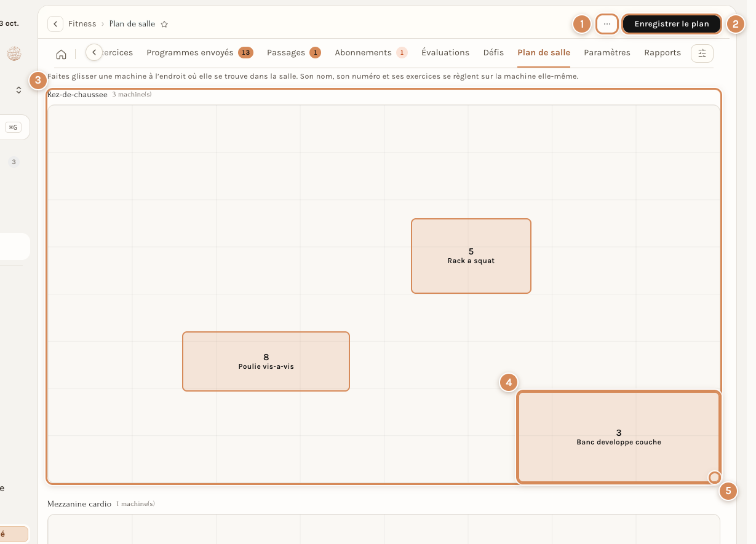Click the Rez-de-chaussee floor heading
The width and height of the screenshot is (756, 544).
click(78, 95)
